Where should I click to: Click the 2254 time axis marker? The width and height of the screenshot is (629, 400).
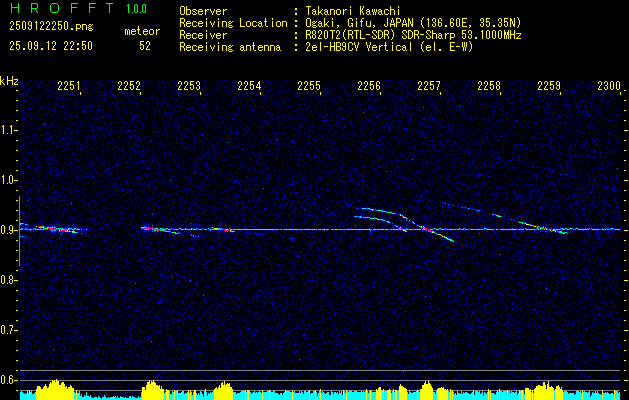[249, 86]
